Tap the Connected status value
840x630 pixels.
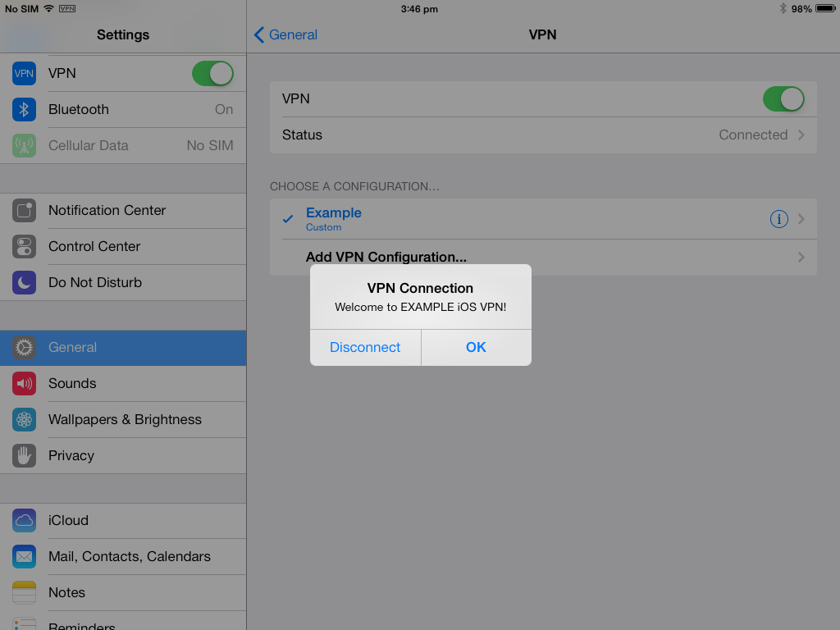click(753, 135)
